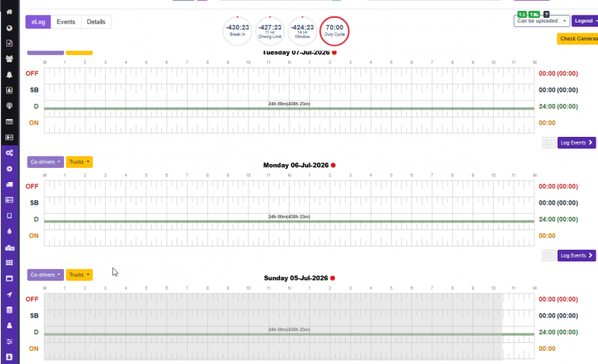Open Log Events for Tuesday 07-Jul-2026
Screen dimensions: 598x364
tap(576, 142)
